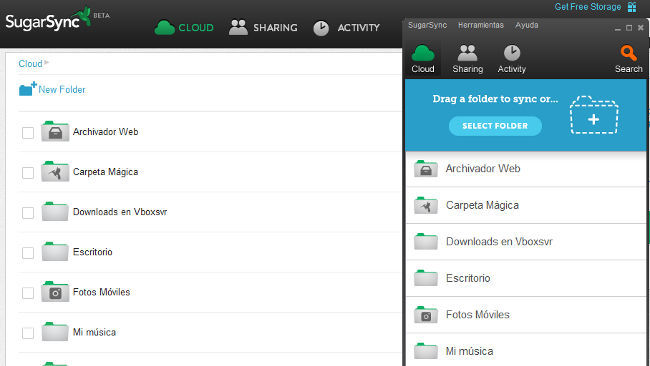The height and width of the screenshot is (366, 650).
Task: Open Carpeta Mágica row in desktop app
Action: click(x=526, y=205)
